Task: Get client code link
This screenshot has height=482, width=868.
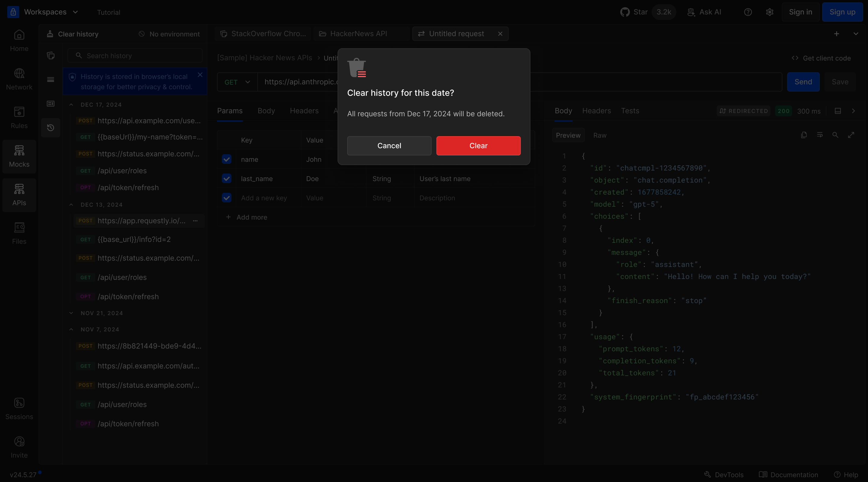Action: pyautogui.click(x=821, y=58)
